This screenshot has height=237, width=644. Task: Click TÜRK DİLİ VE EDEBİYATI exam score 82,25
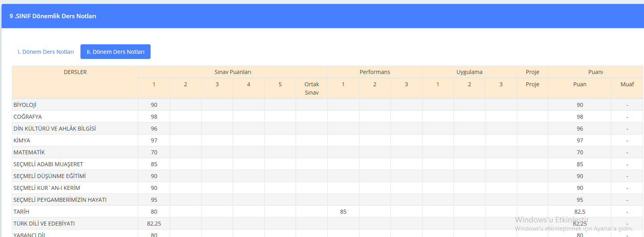(x=154, y=224)
